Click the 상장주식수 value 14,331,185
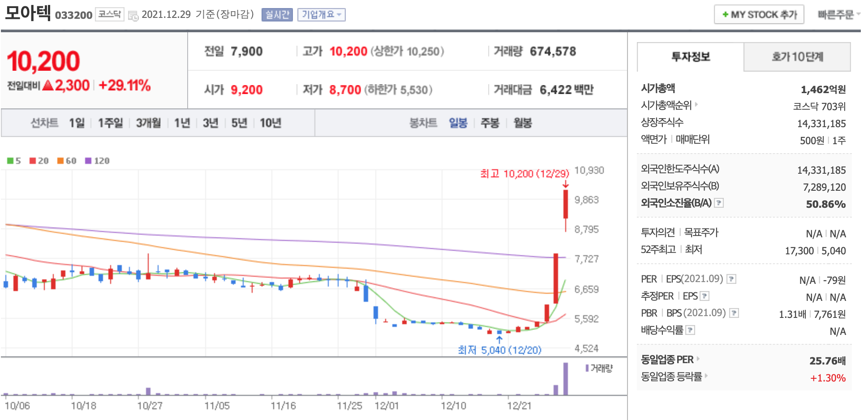Image resolution: width=868 pixels, height=420 pixels. click(821, 124)
